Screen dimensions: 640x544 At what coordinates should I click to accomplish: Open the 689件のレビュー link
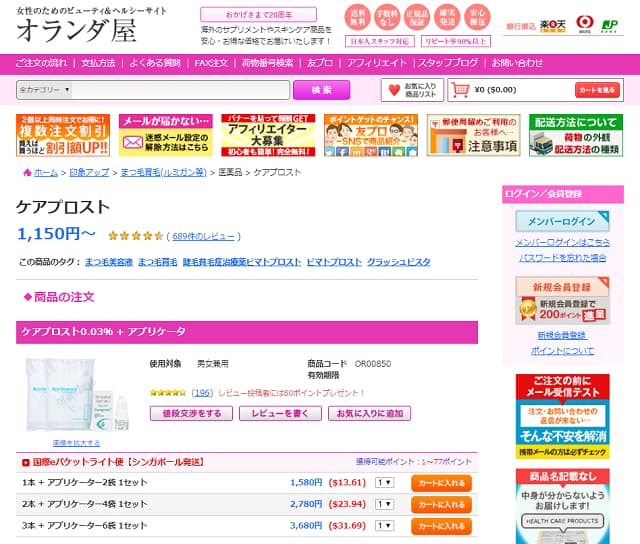click(203, 236)
